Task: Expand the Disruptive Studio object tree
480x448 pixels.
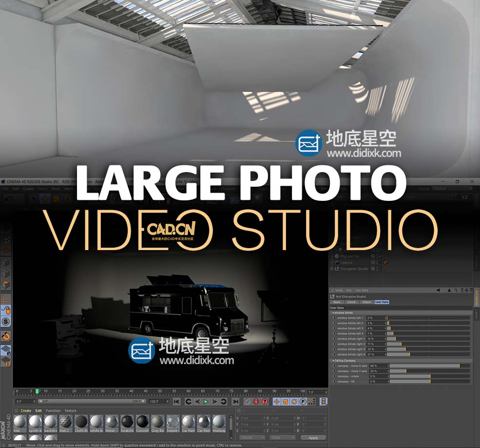Action: pos(332,269)
